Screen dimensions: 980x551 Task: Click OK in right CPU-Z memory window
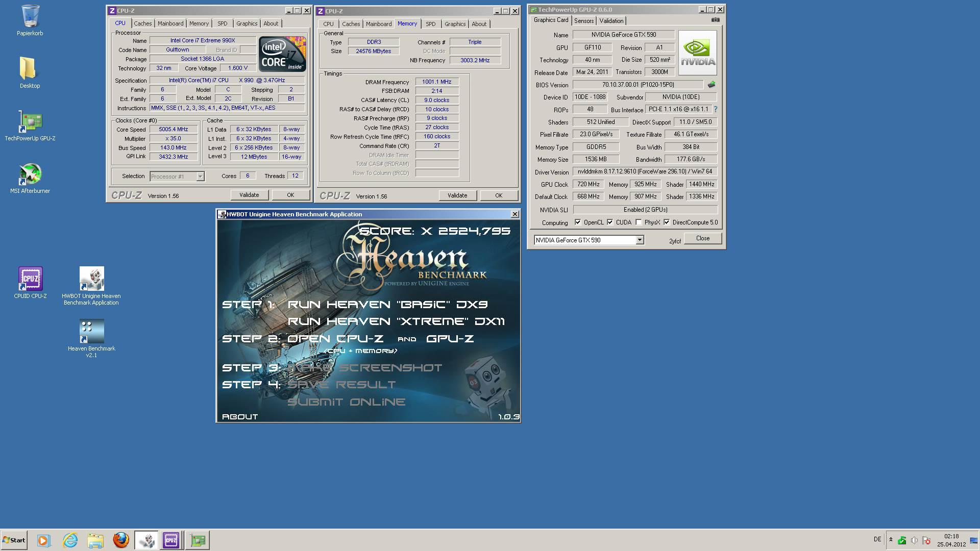499,195
